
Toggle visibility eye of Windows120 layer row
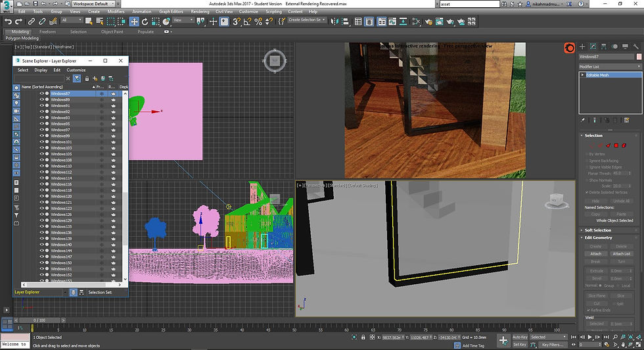click(41, 196)
